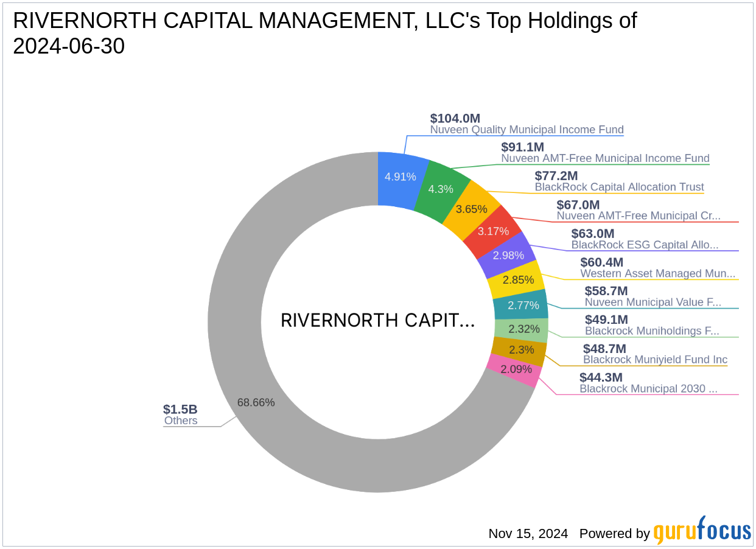Click the Nuveen Quality Municipal Income Fund label
This screenshot has height=549, width=756.
527,130
